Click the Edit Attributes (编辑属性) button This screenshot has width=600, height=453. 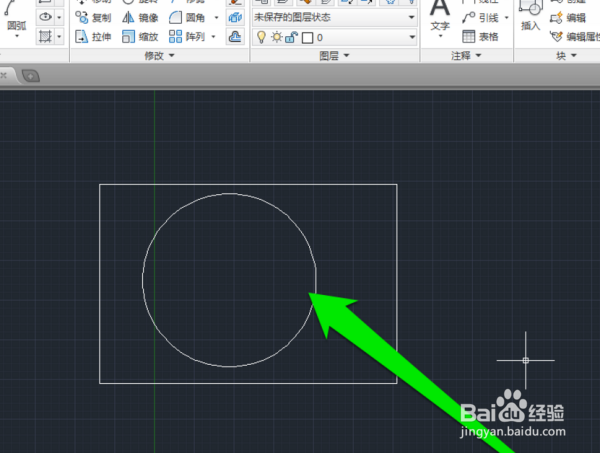coord(575,37)
